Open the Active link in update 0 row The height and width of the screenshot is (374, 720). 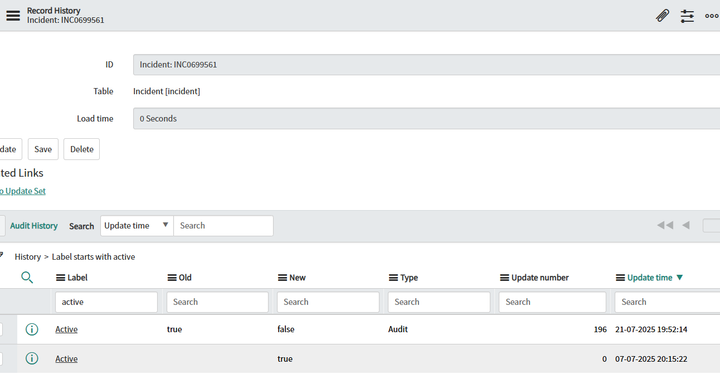tap(66, 359)
